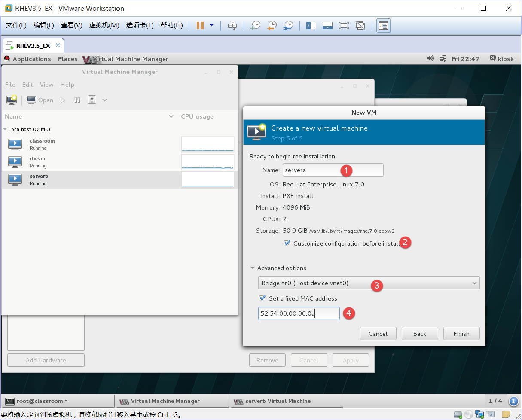This screenshot has height=420, width=522.
Task: Open the clock showing Fri 22:47
Action: pyautogui.click(x=465, y=59)
